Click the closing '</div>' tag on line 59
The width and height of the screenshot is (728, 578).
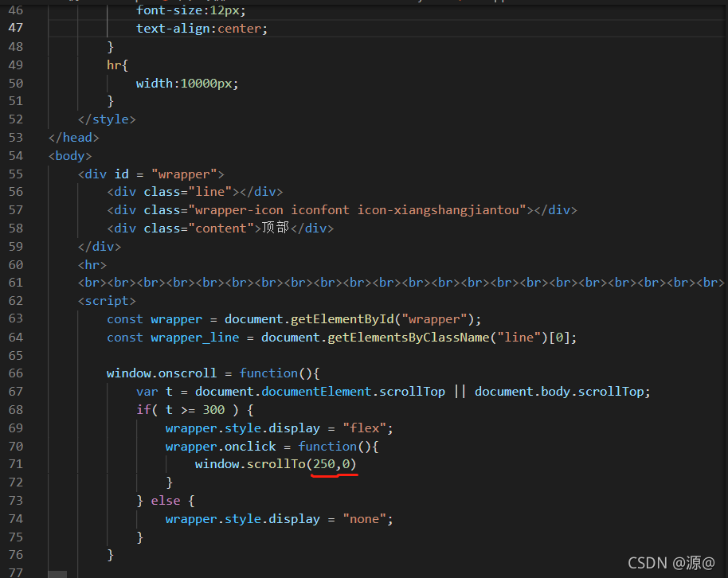[100, 247]
